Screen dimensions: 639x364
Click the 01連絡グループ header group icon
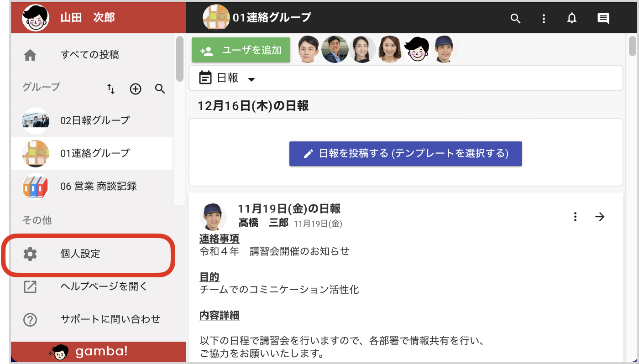216,18
